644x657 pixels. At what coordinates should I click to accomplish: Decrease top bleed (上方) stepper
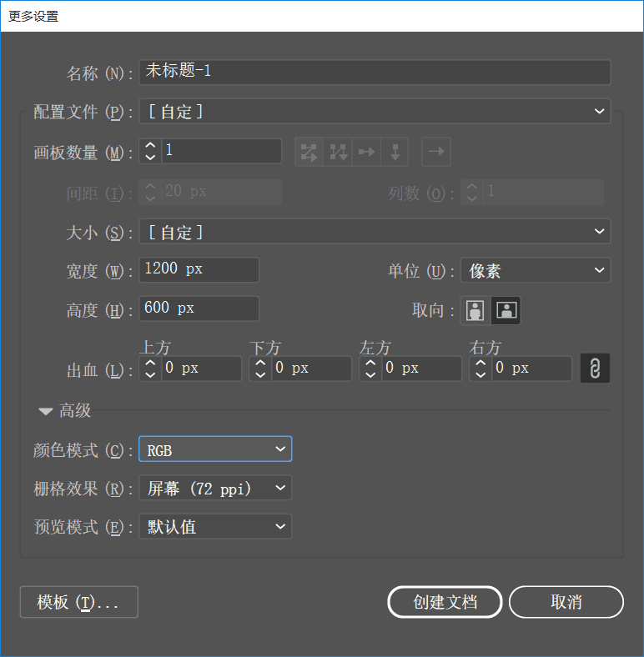coord(150,374)
